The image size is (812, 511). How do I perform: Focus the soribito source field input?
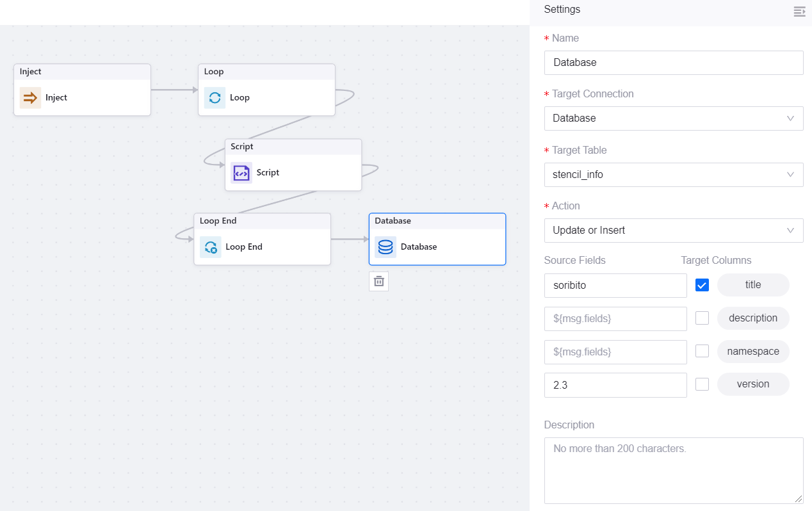pyautogui.click(x=615, y=286)
